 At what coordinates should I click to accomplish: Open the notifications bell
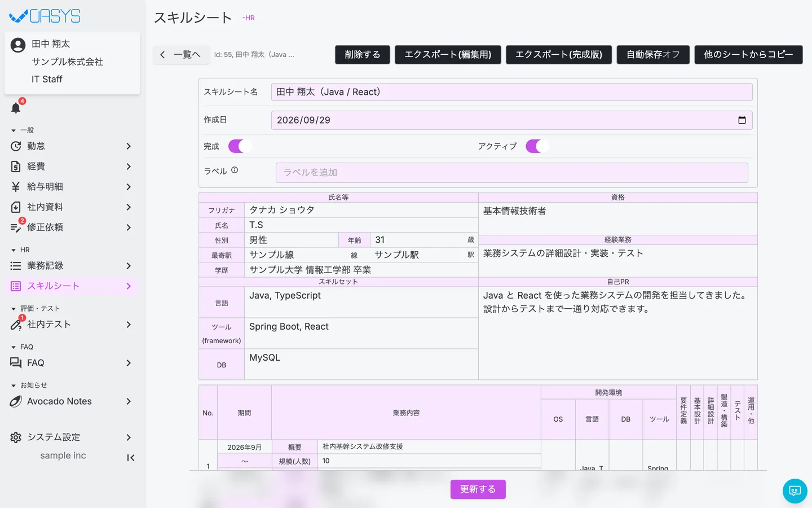click(x=16, y=108)
